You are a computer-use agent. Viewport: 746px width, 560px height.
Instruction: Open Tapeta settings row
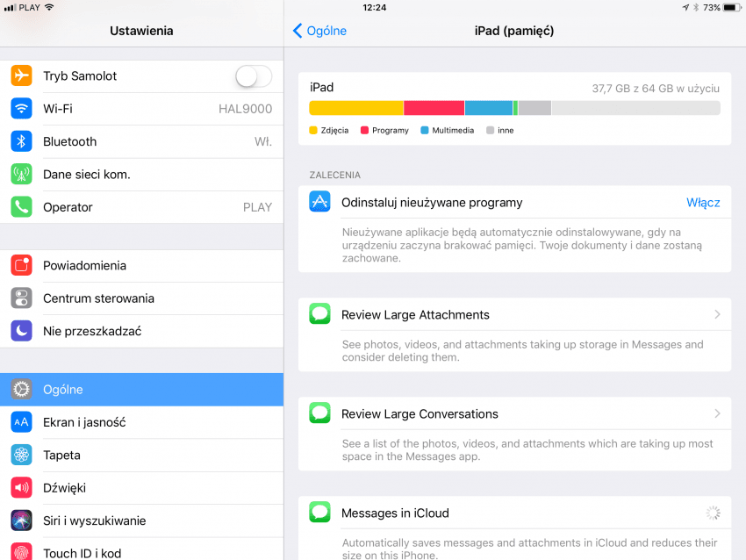pos(142,456)
